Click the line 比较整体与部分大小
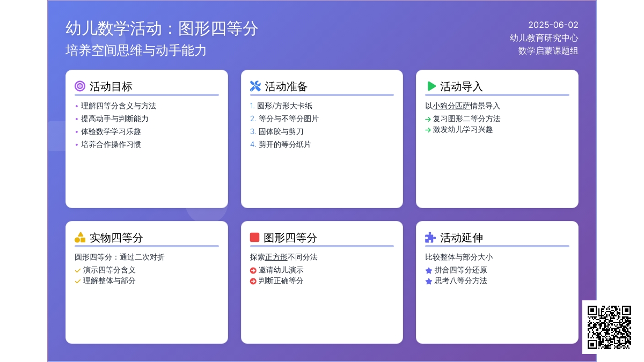The image size is (644, 362). [x=459, y=257]
